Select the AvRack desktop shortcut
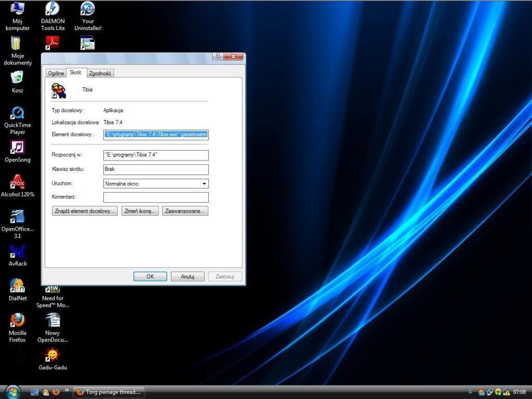 pos(17,256)
